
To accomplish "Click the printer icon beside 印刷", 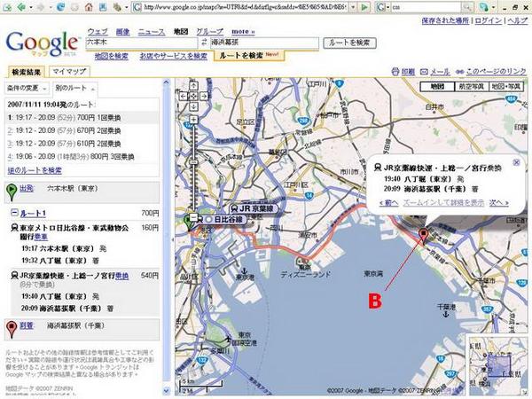I will 395,72.
